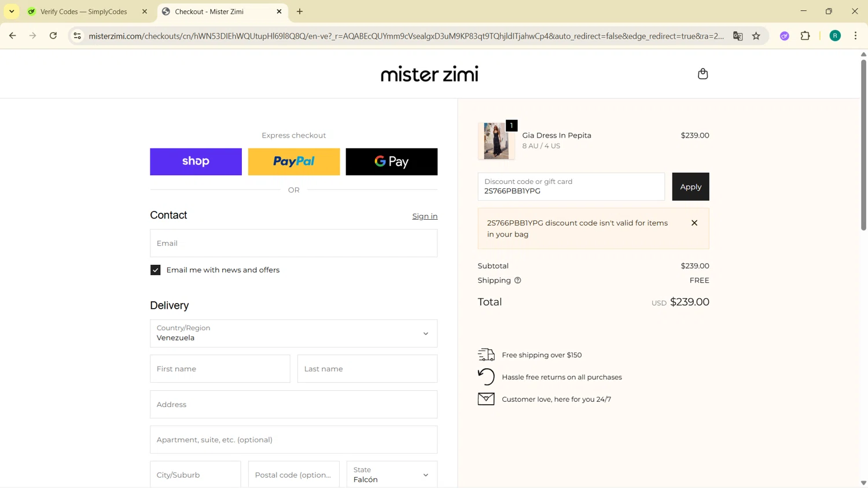Dismiss the invalid discount code message
The height and width of the screenshot is (488, 868).
coord(694,223)
